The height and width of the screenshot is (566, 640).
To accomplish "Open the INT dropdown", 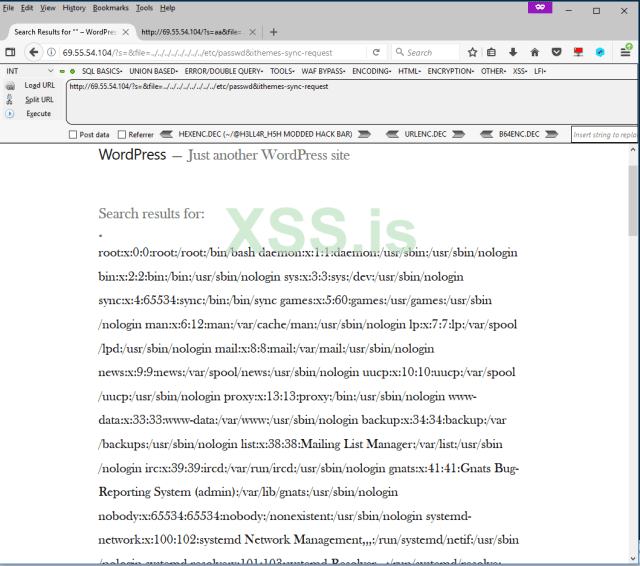I will (29, 71).
